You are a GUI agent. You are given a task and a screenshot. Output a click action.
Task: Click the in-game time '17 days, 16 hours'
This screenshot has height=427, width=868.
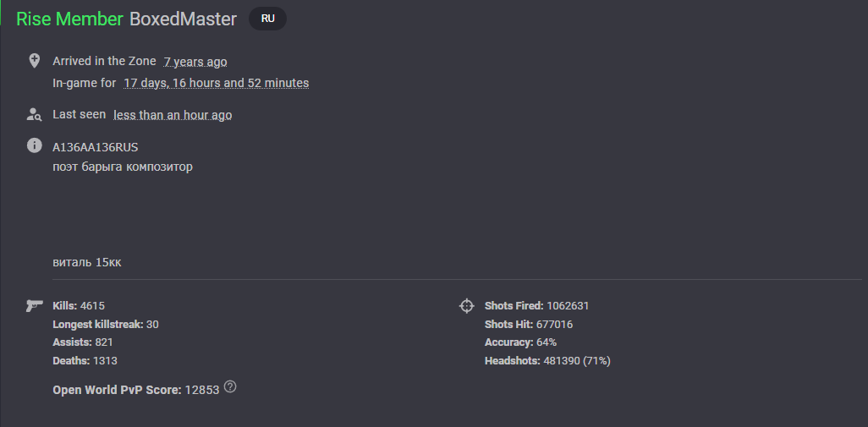click(216, 83)
